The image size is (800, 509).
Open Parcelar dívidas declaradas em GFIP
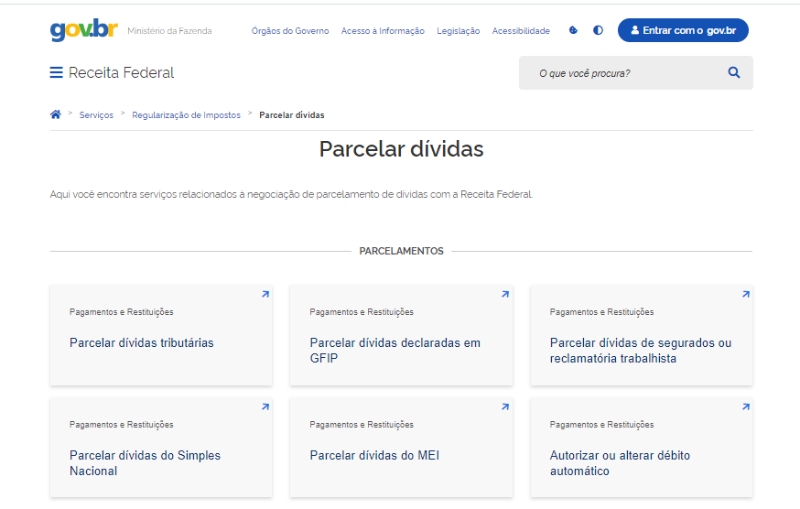(x=395, y=350)
